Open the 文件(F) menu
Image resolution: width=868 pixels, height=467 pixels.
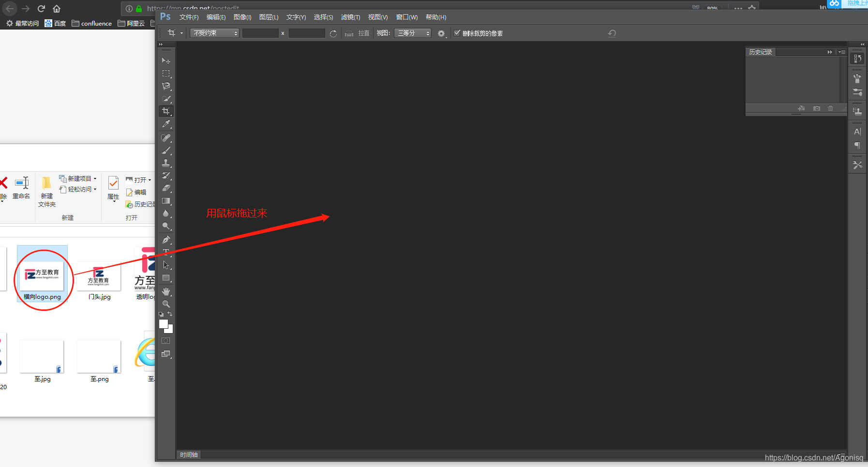[x=189, y=17]
